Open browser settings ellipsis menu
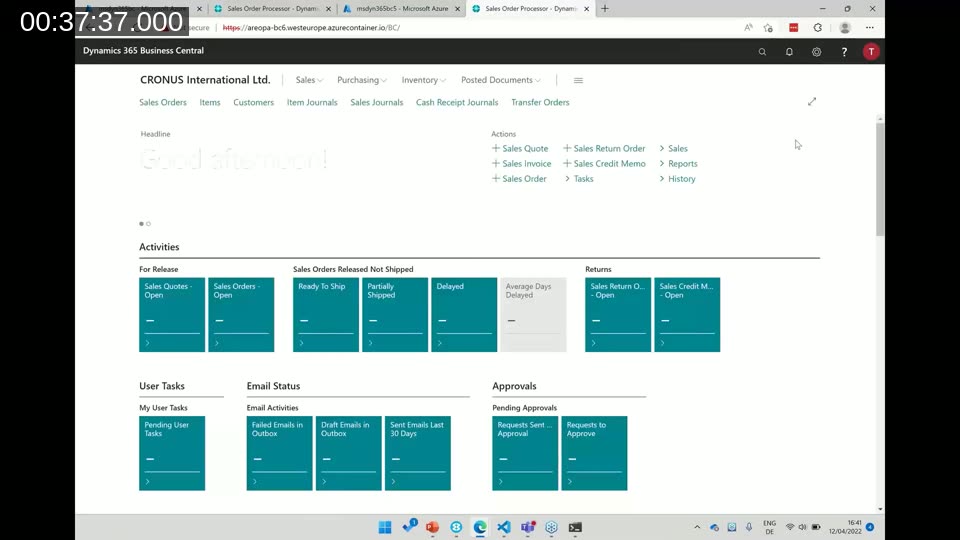This screenshot has width=960, height=540. point(869,28)
